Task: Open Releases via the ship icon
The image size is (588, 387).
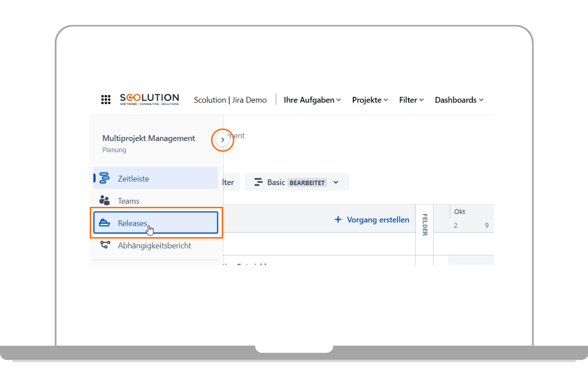Action: click(104, 223)
